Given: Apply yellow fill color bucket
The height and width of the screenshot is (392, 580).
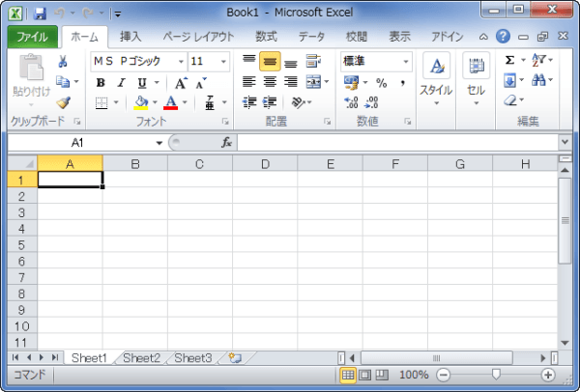Looking at the screenshot, I should tap(141, 103).
